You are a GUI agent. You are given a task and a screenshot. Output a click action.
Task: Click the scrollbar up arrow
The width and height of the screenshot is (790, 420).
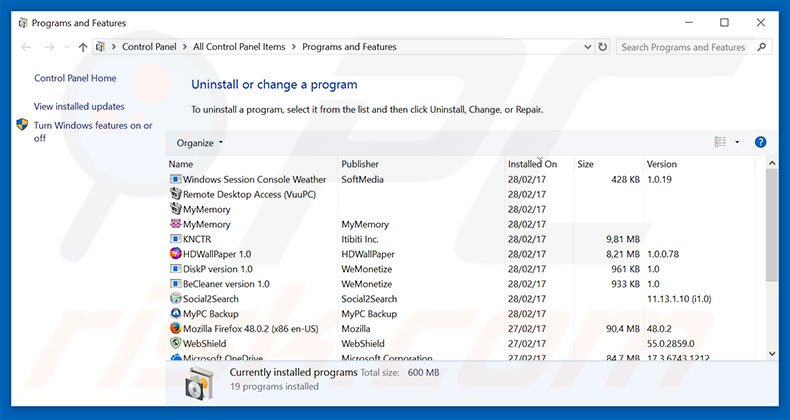(772, 163)
